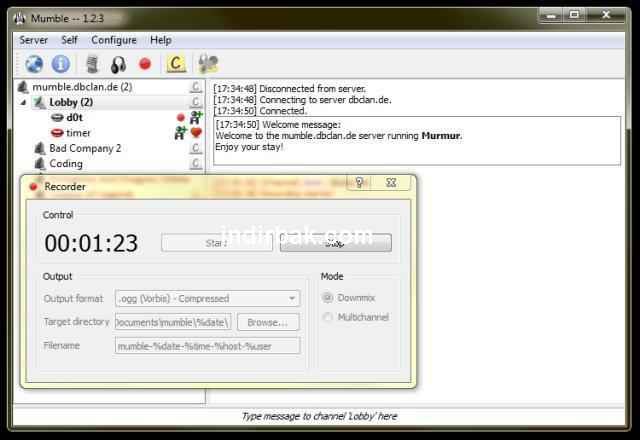The image size is (640, 440).
Task: Maximize the Mumble window
Action: pos(574,15)
